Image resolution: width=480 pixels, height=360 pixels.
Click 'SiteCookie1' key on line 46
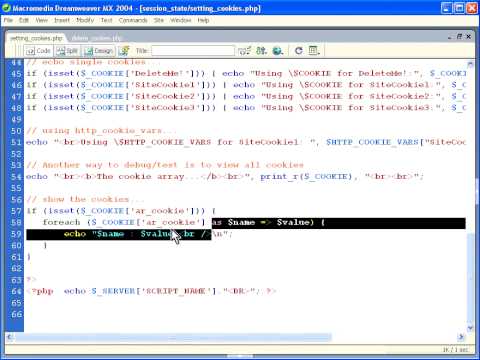coord(166,85)
